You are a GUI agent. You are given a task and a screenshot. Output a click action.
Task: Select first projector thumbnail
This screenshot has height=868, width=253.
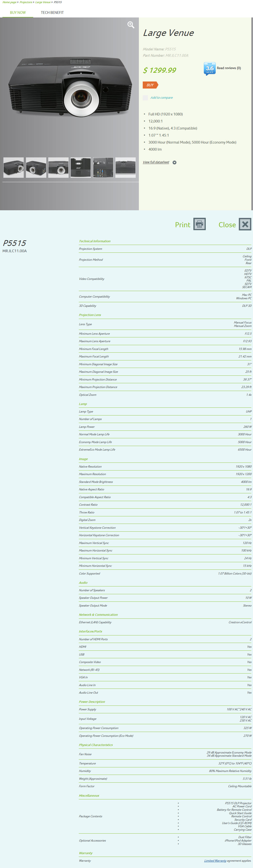(14, 168)
